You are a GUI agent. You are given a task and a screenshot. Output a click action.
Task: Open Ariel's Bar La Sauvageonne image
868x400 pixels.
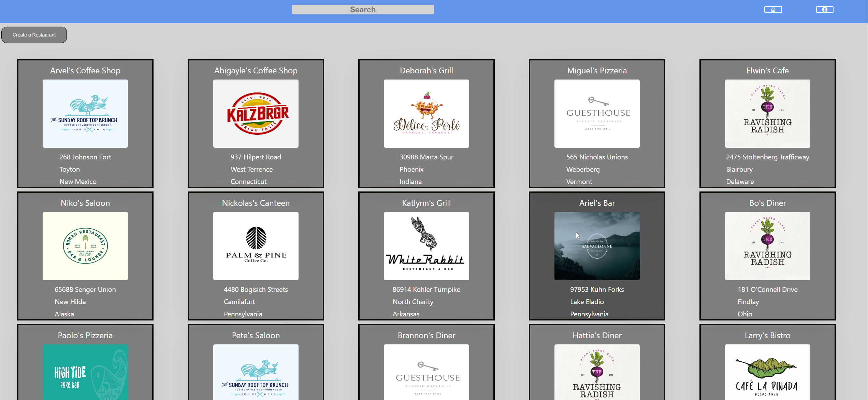point(597,246)
